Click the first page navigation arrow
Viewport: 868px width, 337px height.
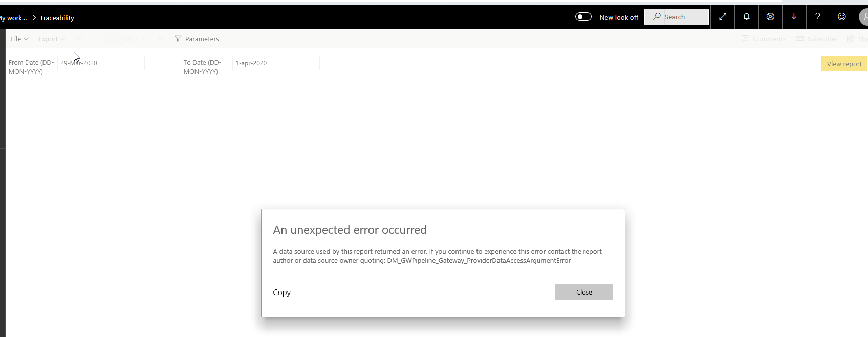tap(78, 39)
